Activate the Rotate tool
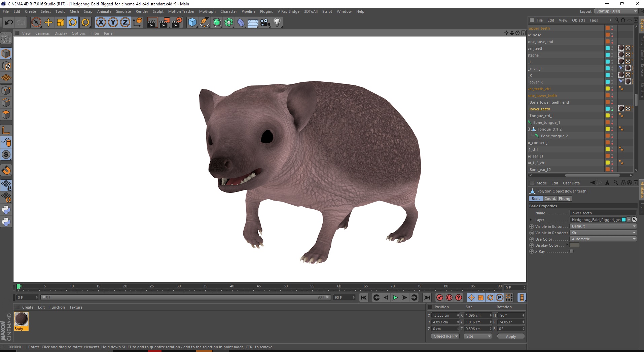Viewport: 644px width, 352px height. (x=73, y=23)
